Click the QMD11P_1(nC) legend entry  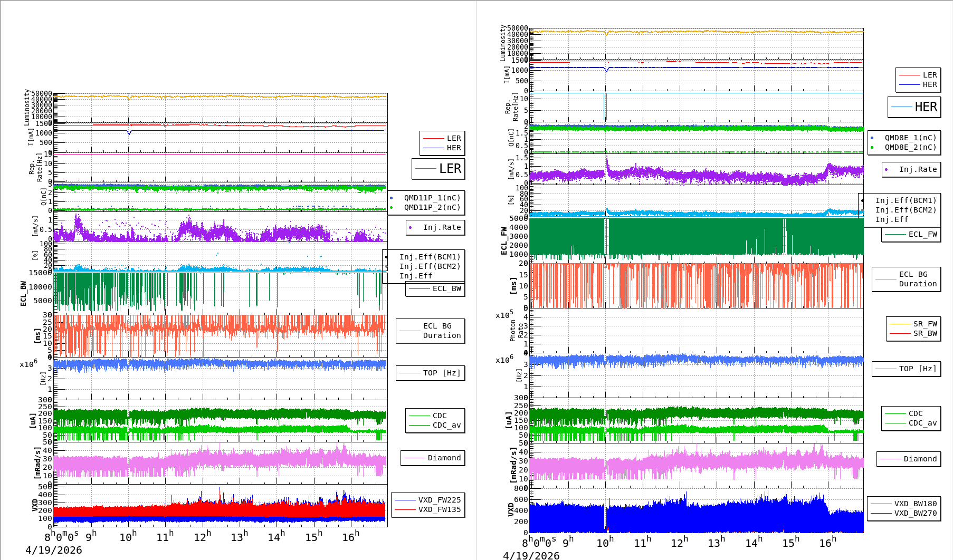(432, 198)
